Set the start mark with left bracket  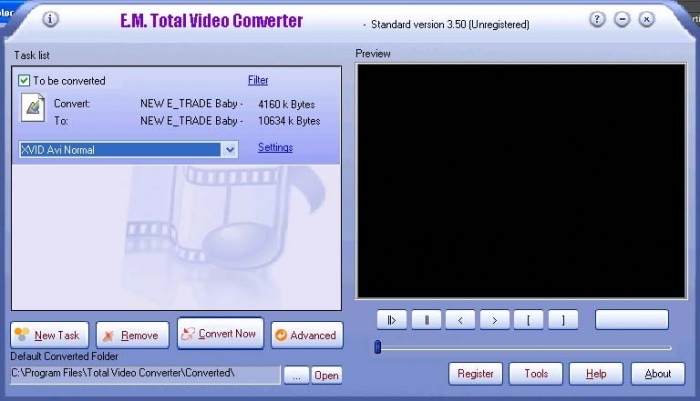tap(529, 320)
